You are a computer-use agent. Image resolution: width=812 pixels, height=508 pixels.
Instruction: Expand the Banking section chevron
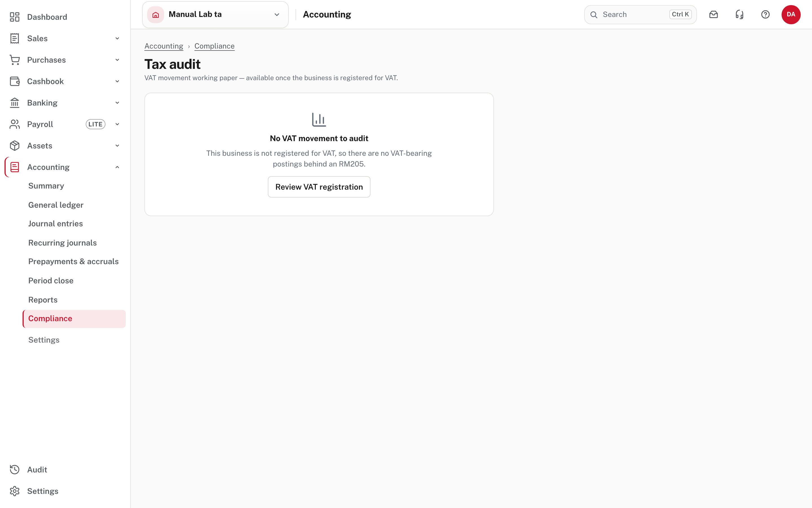pyautogui.click(x=117, y=103)
